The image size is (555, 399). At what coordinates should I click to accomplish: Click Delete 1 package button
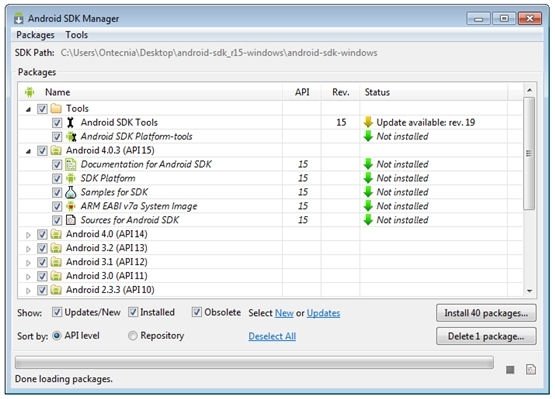[486, 336]
